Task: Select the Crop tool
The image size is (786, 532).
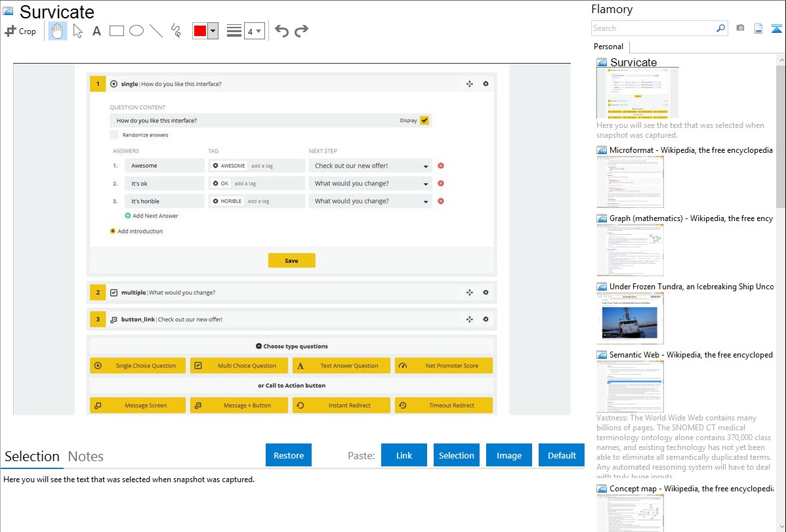Action: pos(20,31)
